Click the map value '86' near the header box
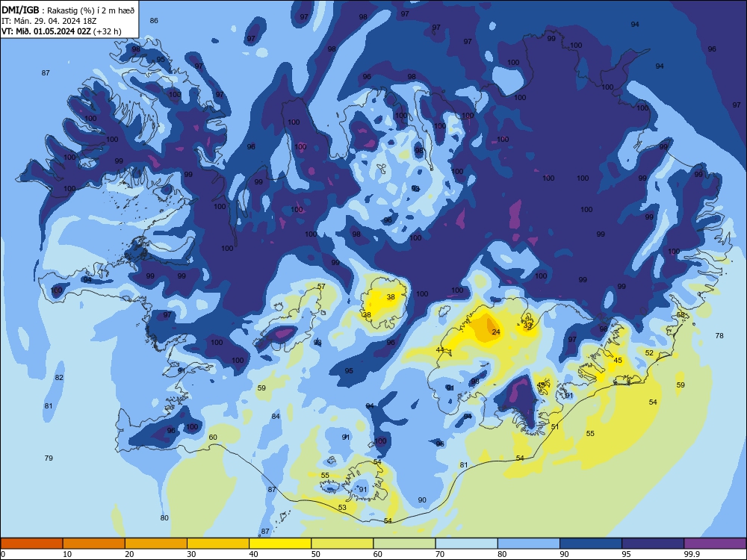This screenshot has height=560, width=747. pyautogui.click(x=154, y=20)
